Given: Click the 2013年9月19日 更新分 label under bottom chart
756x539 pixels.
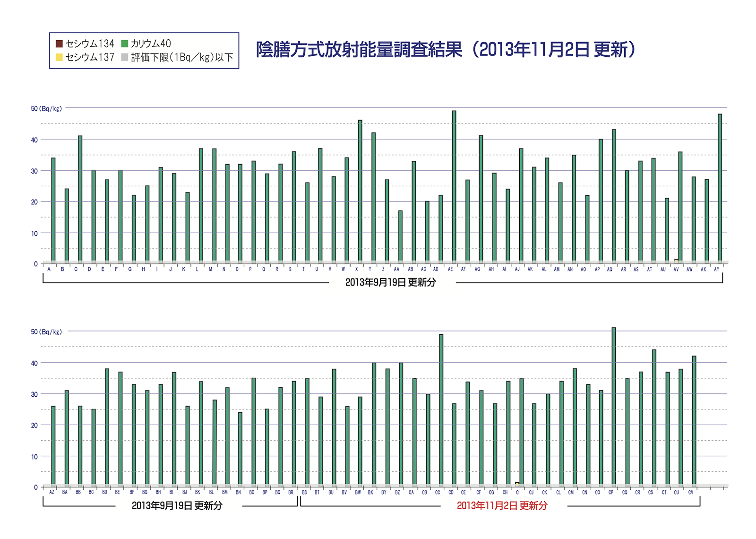Looking at the screenshot, I should pyautogui.click(x=177, y=505).
